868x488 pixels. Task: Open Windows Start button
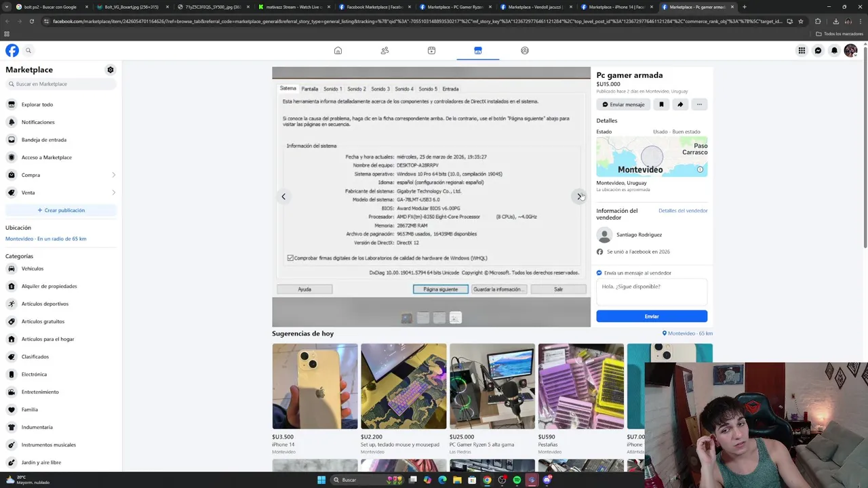pyautogui.click(x=321, y=480)
